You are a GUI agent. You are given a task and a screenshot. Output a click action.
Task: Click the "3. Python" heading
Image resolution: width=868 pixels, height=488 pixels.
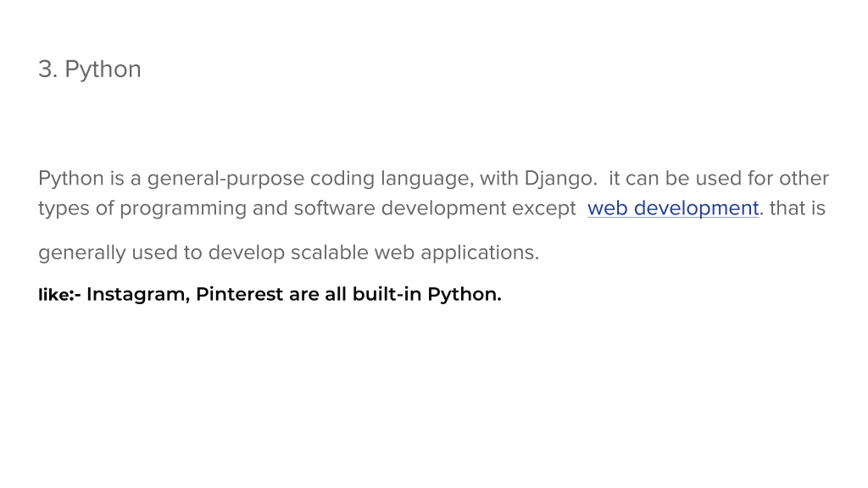90,69
